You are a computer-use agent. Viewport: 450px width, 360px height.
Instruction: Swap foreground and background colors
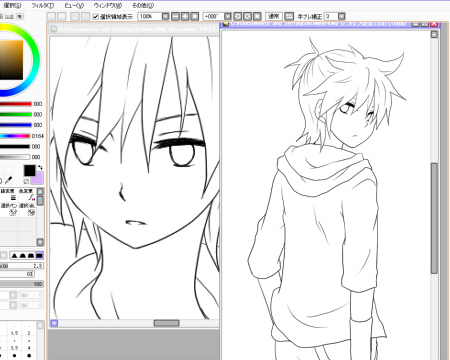(x=40, y=167)
